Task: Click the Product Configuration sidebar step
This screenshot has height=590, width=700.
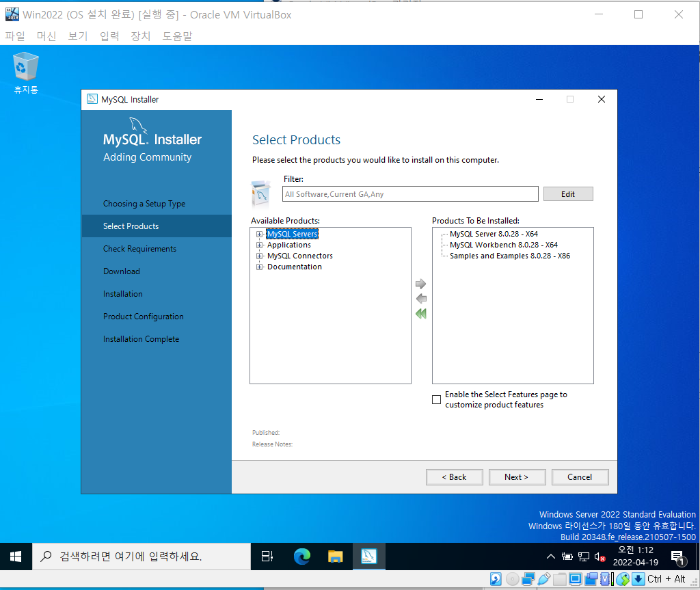Action: pyautogui.click(x=144, y=317)
